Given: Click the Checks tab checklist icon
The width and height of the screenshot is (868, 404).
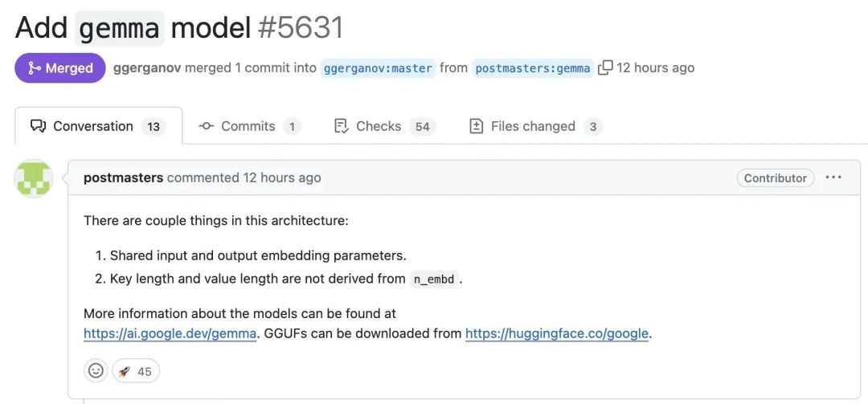Looking at the screenshot, I should point(342,126).
